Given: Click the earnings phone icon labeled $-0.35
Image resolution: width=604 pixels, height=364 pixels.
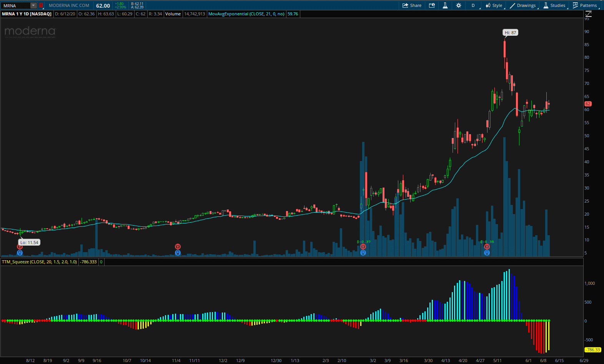Looking at the screenshot, I should coord(487,247).
